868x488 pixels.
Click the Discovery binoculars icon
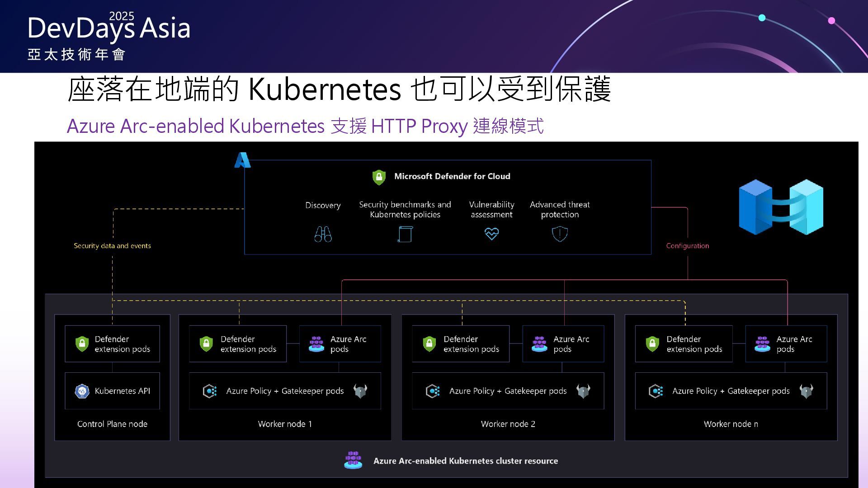pos(323,234)
